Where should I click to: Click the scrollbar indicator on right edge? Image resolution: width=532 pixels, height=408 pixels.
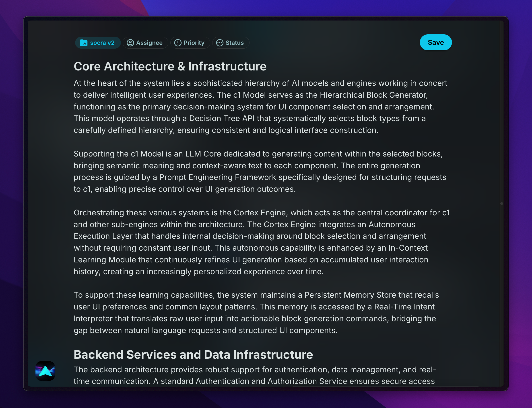[x=501, y=204]
